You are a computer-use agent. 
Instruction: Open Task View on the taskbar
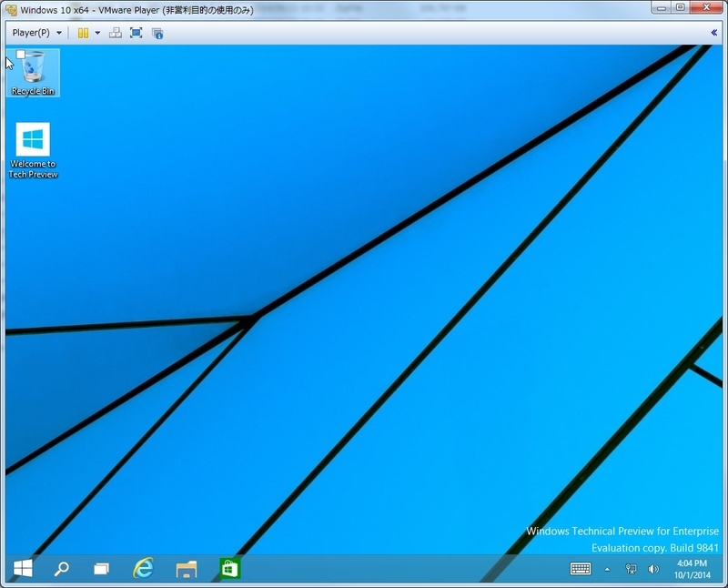click(x=102, y=569)
